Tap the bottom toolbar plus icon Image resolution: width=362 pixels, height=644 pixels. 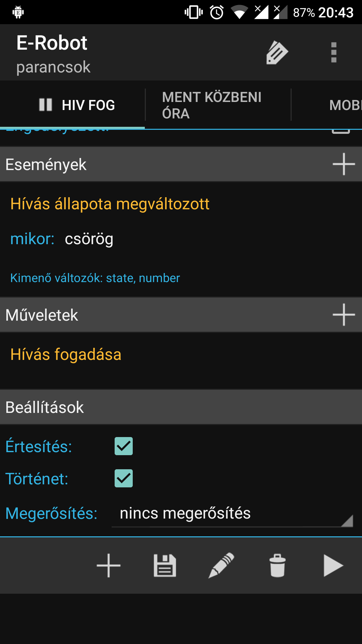click(108, 566)
